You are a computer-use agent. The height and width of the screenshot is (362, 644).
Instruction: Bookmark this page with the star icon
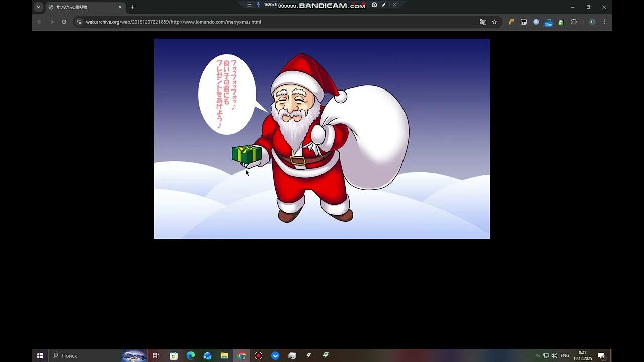pyautogui.click(x=494, y=22)
